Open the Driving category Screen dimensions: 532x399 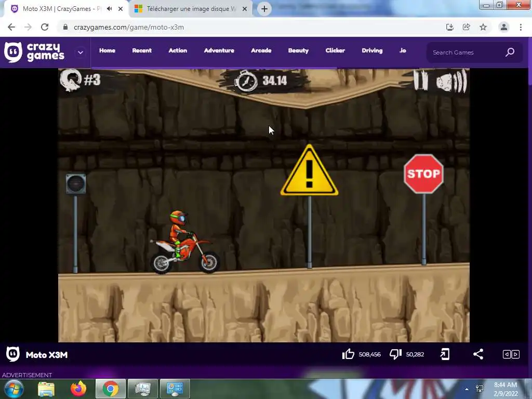coord(372,50)
